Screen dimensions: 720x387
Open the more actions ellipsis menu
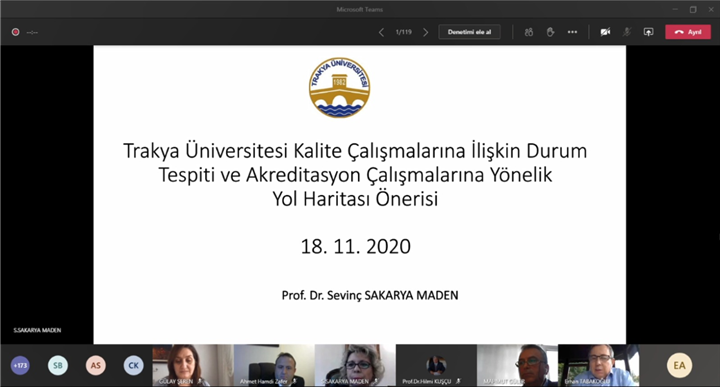[572, 32]
